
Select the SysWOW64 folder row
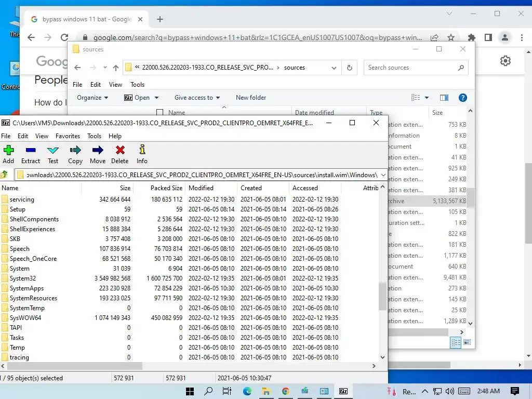189,318
